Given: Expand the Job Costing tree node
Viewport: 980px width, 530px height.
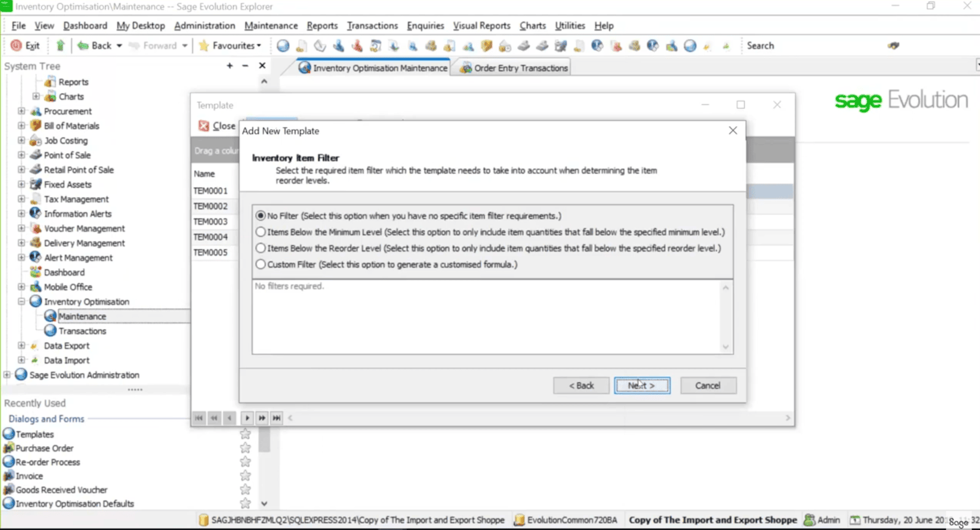Looking at the screenshot, I should [x=21, y=140].
